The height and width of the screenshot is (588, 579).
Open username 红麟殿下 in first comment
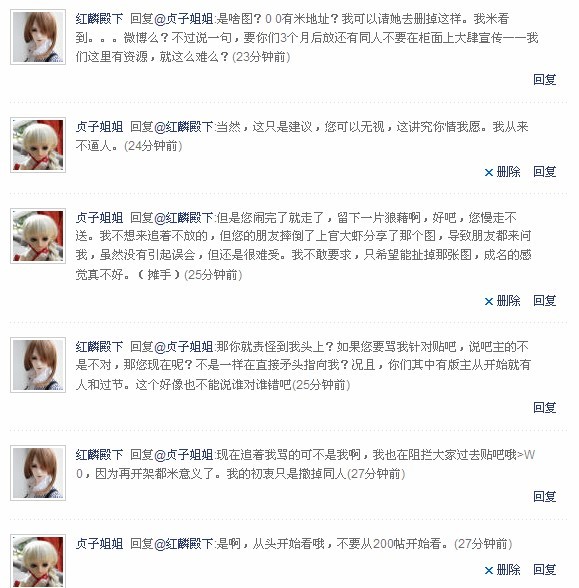click(x=99, y=19)
